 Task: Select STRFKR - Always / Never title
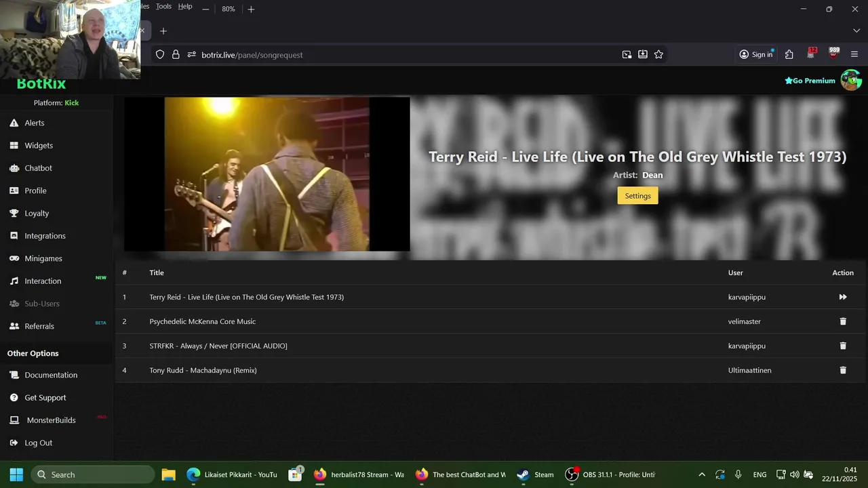[218, 346]
